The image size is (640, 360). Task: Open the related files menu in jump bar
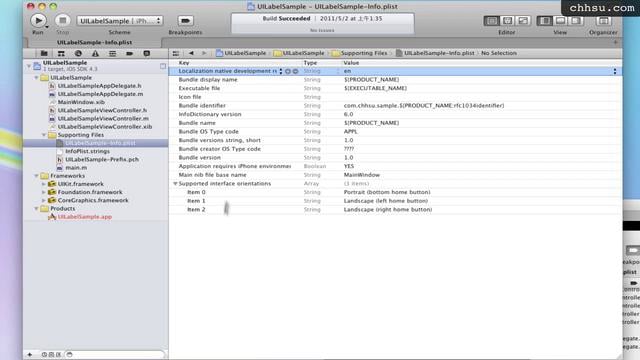pos(176,53)
